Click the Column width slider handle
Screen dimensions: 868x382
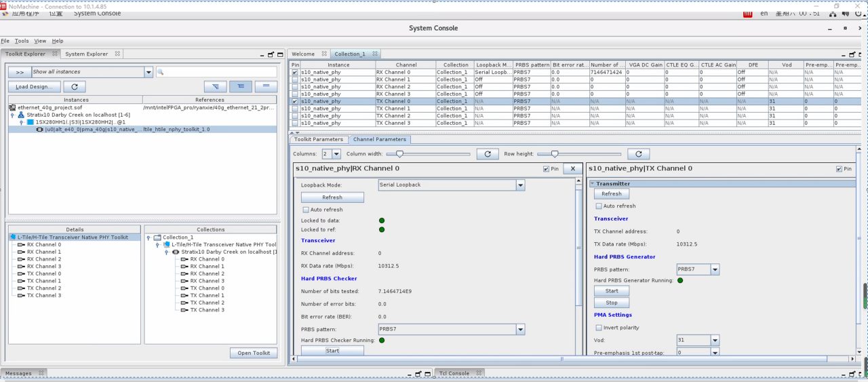(x=400, y=154)
